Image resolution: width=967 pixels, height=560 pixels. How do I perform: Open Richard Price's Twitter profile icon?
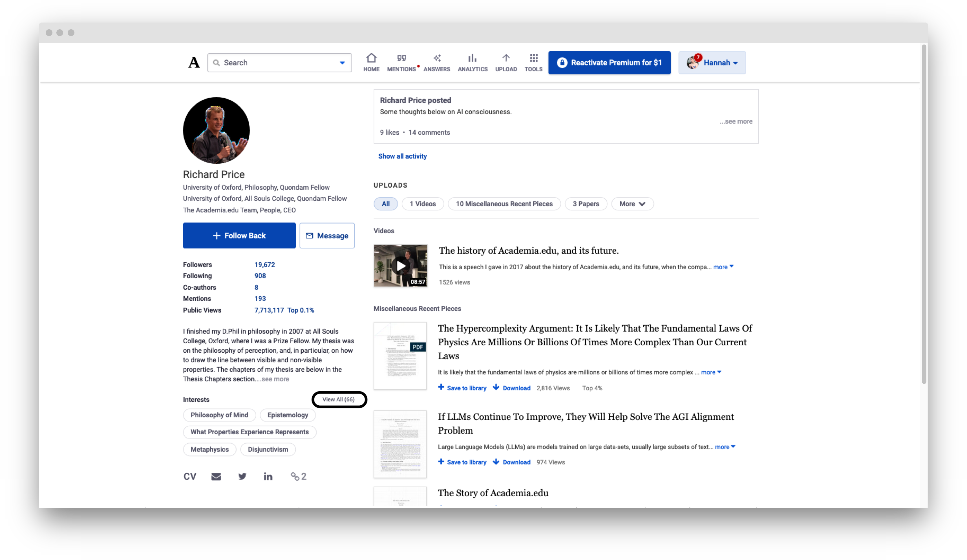click(x=242, y=476)
